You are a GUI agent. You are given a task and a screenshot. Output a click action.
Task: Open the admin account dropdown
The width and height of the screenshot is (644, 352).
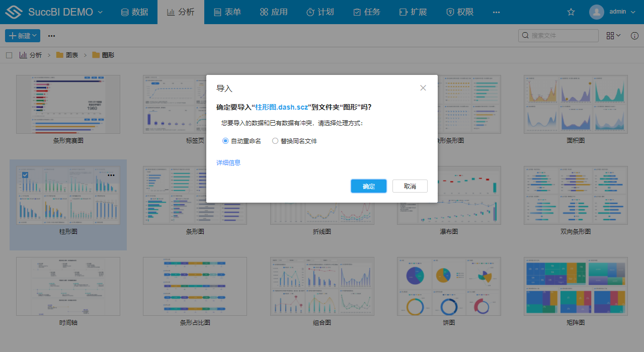click(612, 12)
